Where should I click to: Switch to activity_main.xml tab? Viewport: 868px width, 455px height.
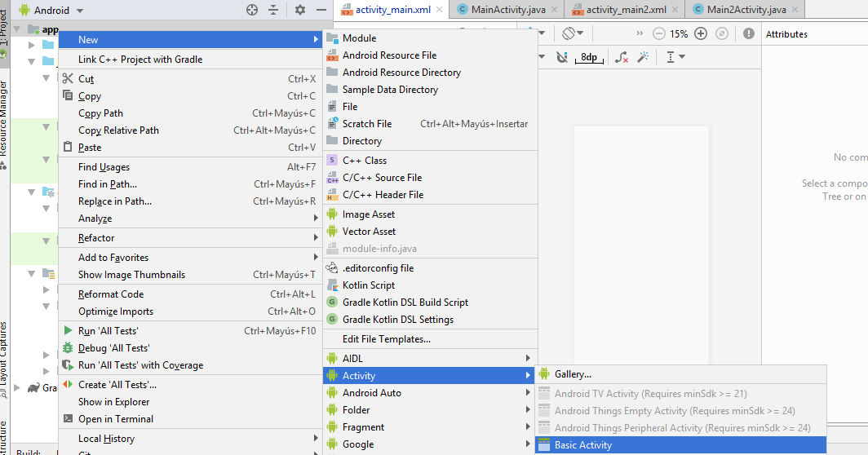pyautogui.click(x=393, y=10)
